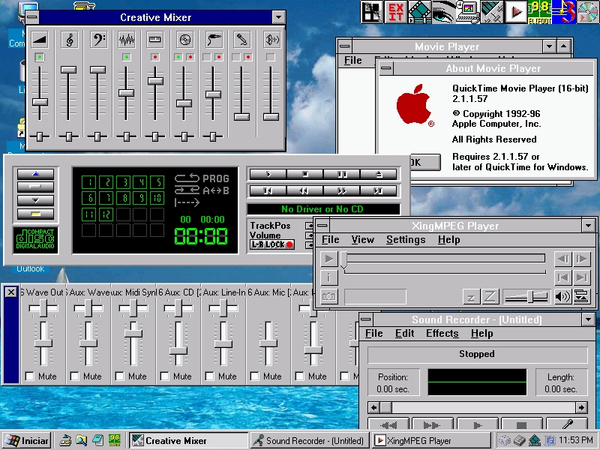Screen dimensions: 600x450
Task: Click the CD player eject button
Action: pyautogui.click(x=378, y=174)
